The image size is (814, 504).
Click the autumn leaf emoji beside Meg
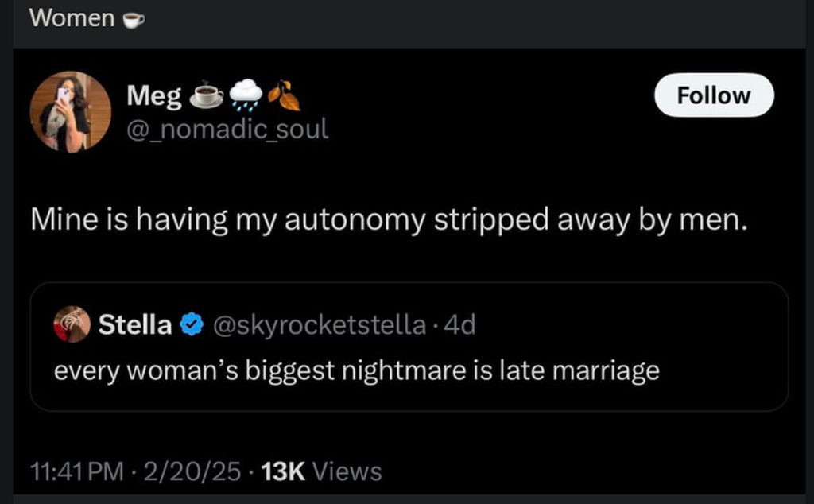click(x=284, y=95)
